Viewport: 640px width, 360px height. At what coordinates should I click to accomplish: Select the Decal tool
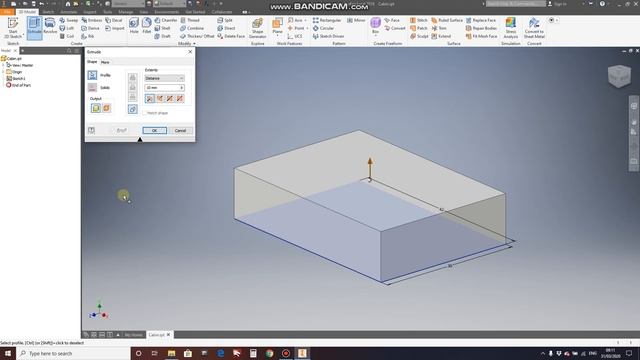(114, 20)
